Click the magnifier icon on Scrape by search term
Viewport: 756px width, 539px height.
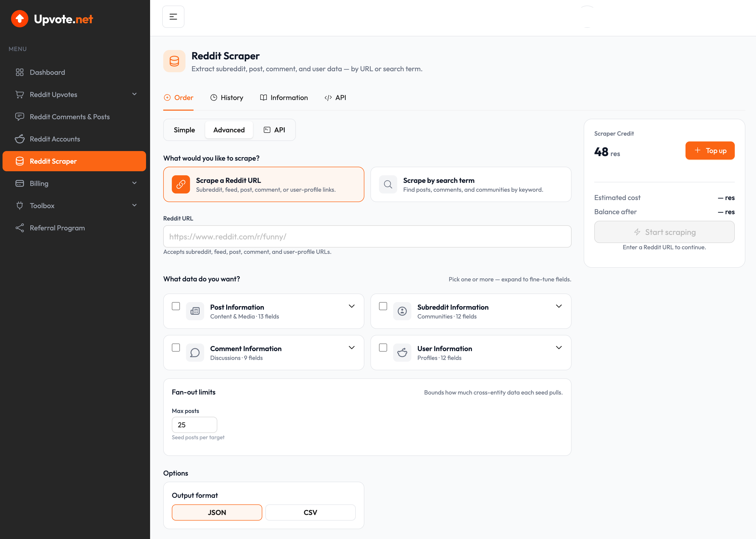coord(388,184)
